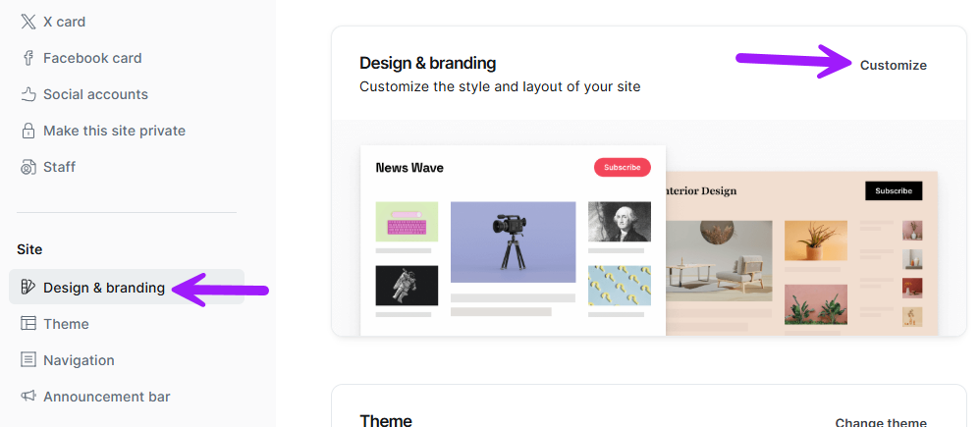The width and height of the screenshot is (980, 427).
Task: Click the Social accounts thumbs-up icon
Action: click(28, 94)
